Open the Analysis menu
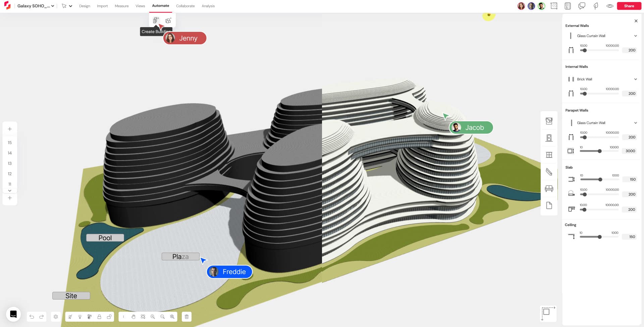Viewport: 644px width, 327px height. [x=208, y=6]
